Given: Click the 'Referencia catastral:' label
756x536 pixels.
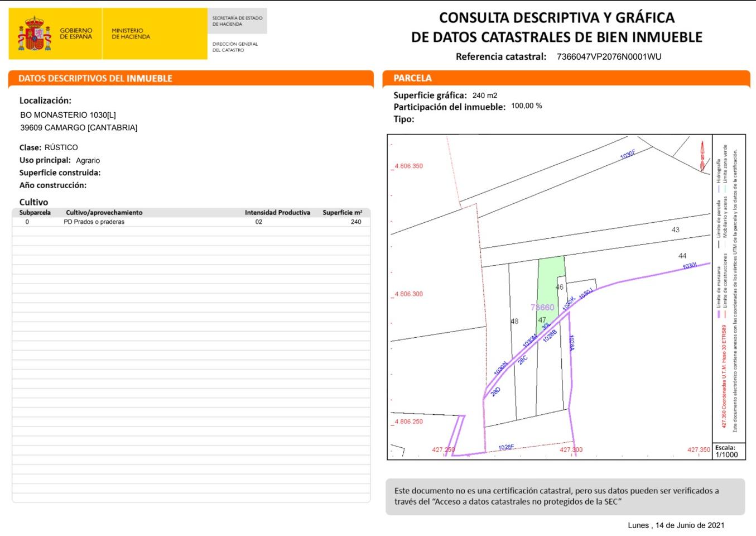Looking at the screenshot, I should (500, 56).
